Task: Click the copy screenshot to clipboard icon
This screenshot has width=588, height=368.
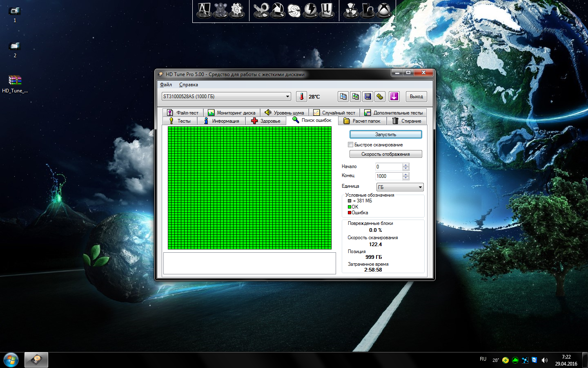Action: 355,96
